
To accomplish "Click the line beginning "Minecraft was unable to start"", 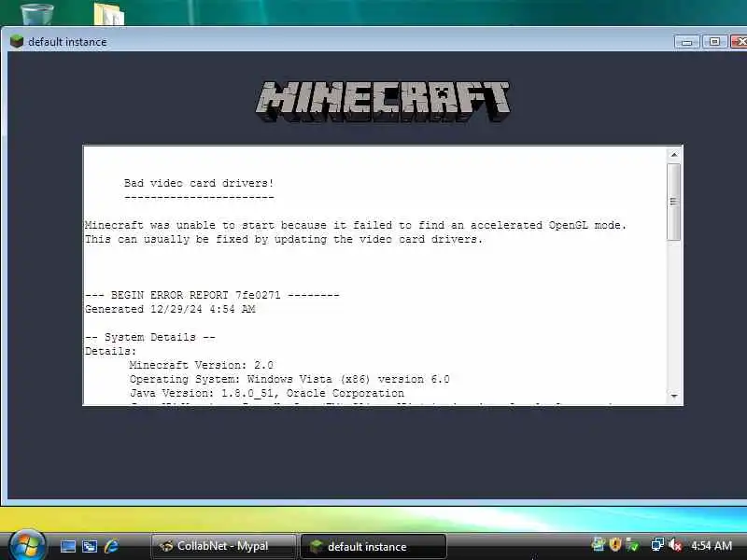I will [x=356, y=225].
